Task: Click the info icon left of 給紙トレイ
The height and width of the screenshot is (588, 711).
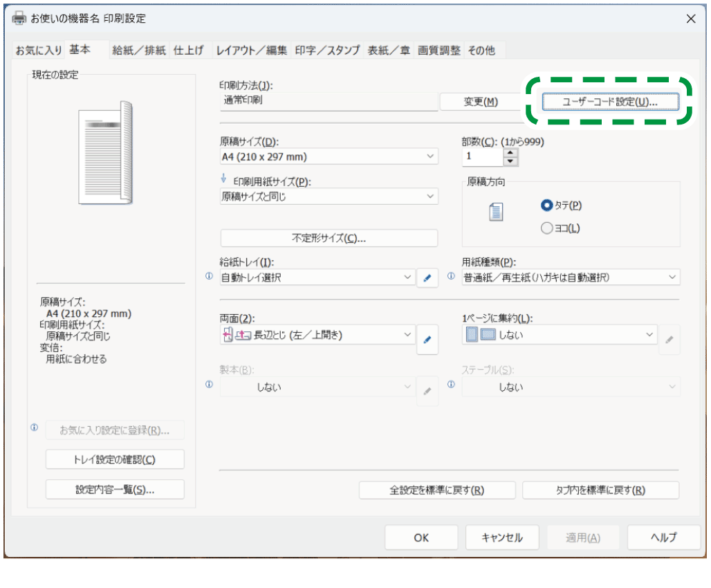Action: coord(210,276)
